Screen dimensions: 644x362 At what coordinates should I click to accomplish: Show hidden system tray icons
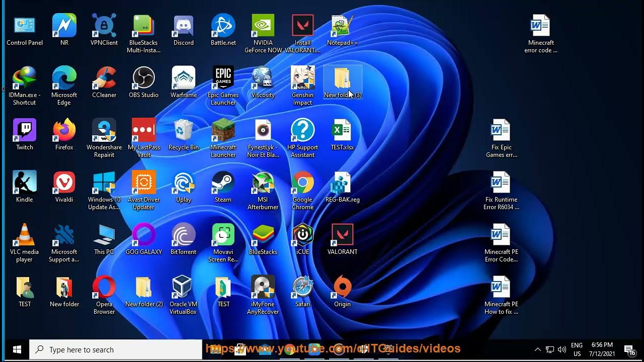click(x=537, y=349)
